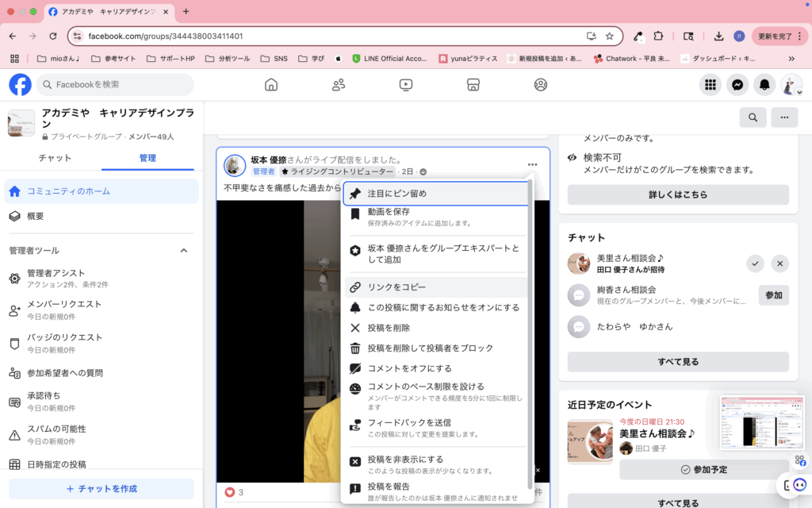Viewport: 812px width, 508px height.
Task: Open the browser extensions puzzle icon
Action: point(658,36)
